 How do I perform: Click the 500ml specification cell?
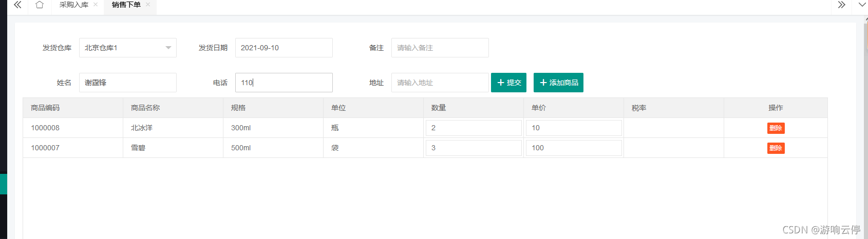[273, 148]
